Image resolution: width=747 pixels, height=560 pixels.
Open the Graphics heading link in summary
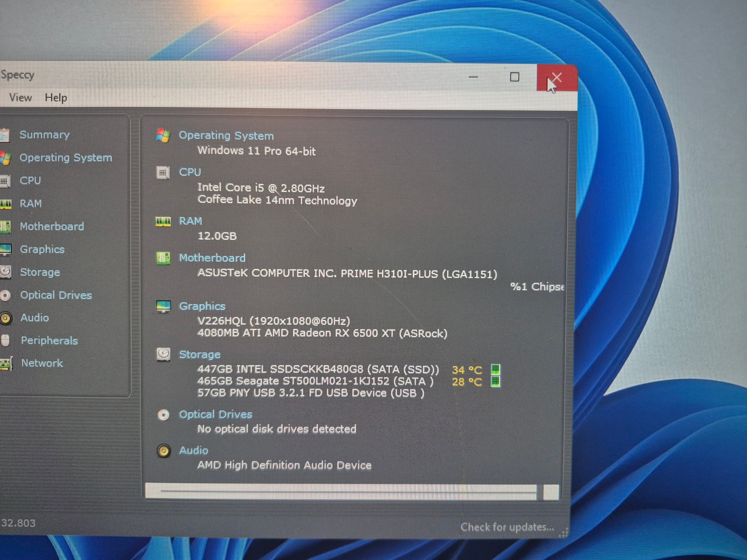click(202, 306)
